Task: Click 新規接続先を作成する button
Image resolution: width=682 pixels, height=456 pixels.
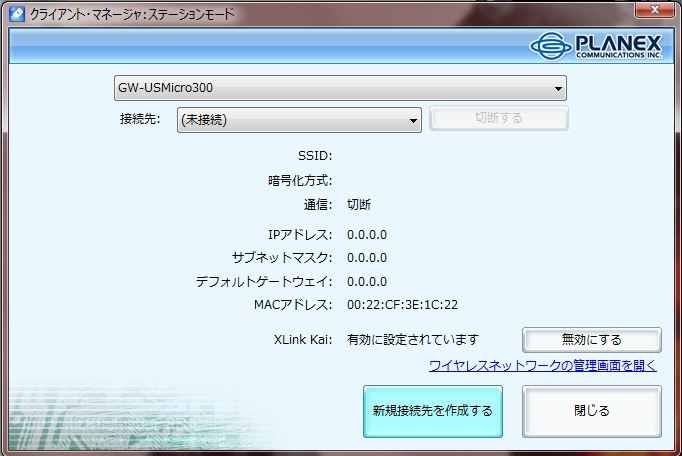Action: 433,411
